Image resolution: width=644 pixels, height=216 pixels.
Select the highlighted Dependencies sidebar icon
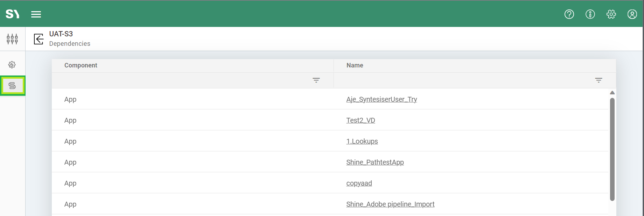[13, 86]
